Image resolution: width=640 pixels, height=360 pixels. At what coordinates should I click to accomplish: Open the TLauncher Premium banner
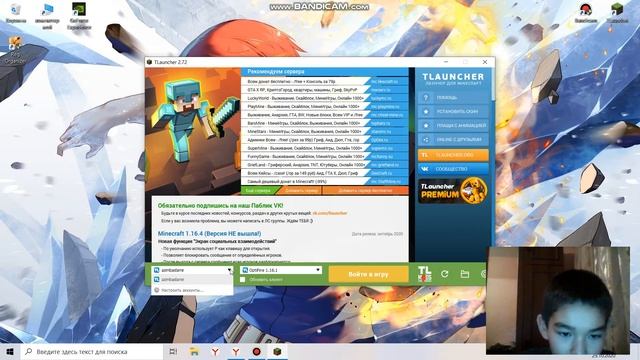(x=453, y=191)
